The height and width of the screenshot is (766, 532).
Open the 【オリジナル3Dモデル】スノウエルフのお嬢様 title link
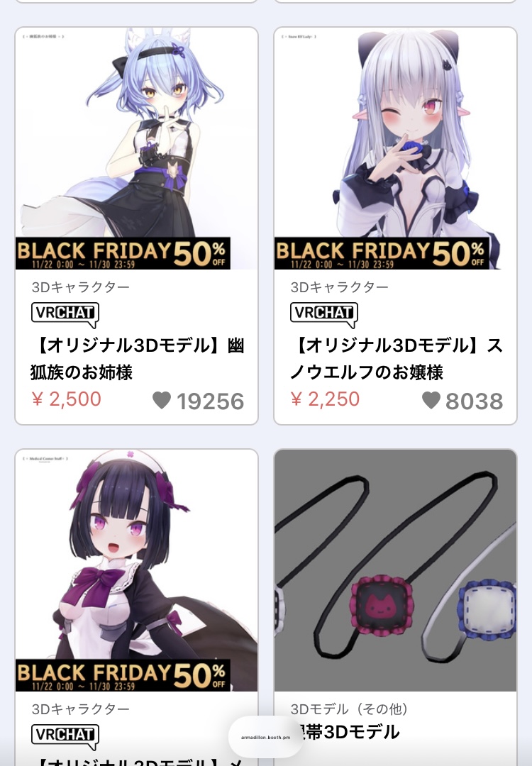click(x=397, y=359)
